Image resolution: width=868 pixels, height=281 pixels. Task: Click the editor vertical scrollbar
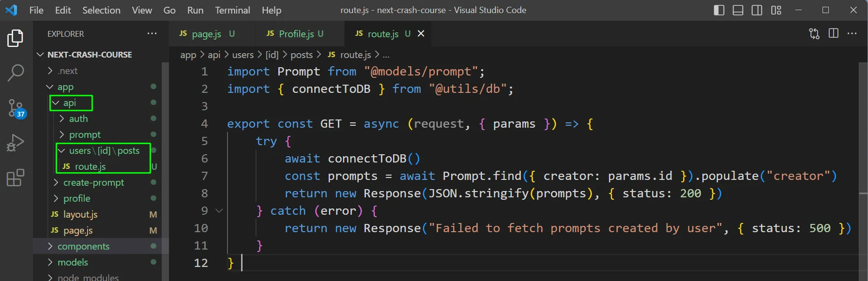[863, 171]
